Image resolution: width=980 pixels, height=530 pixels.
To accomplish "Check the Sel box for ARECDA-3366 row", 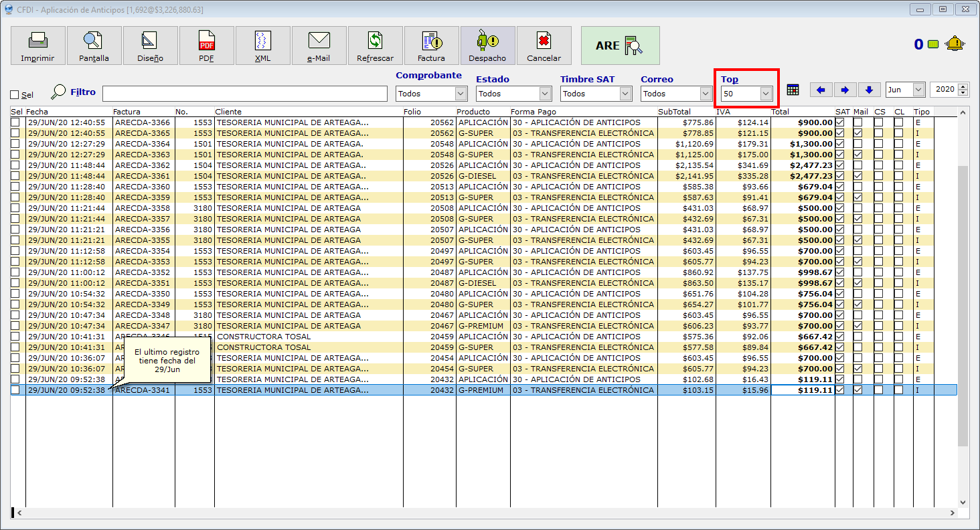I will tap(15, 122).
